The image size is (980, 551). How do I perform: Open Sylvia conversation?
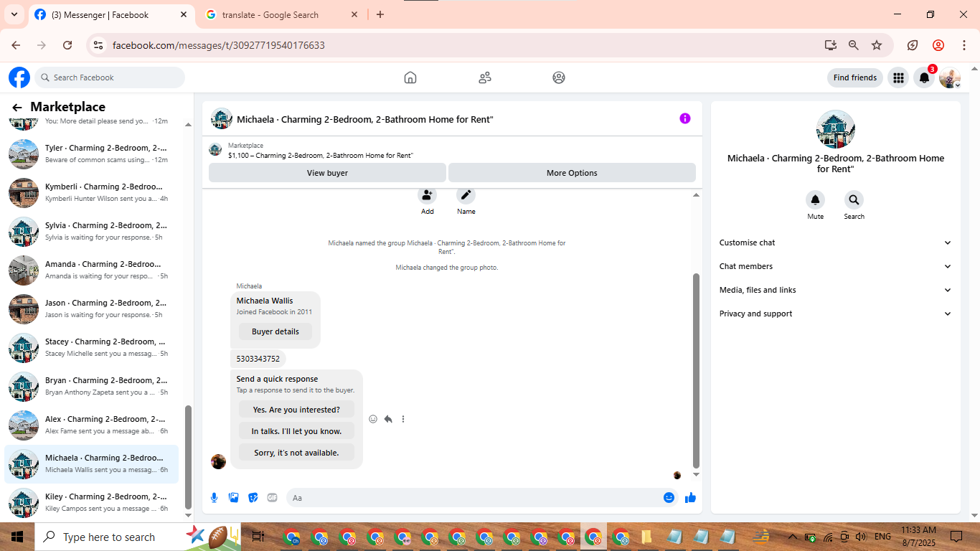(92, 231)
